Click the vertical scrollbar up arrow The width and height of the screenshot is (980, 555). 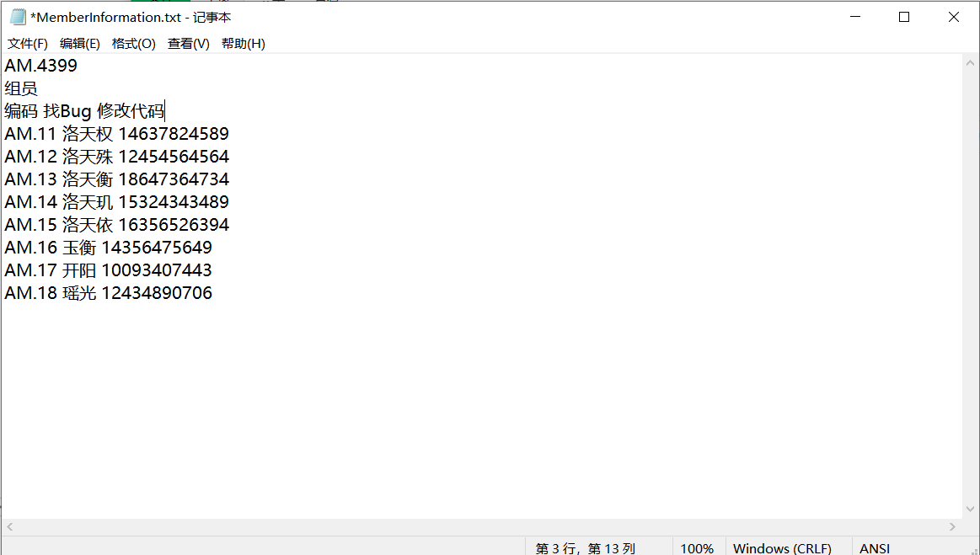970,62
